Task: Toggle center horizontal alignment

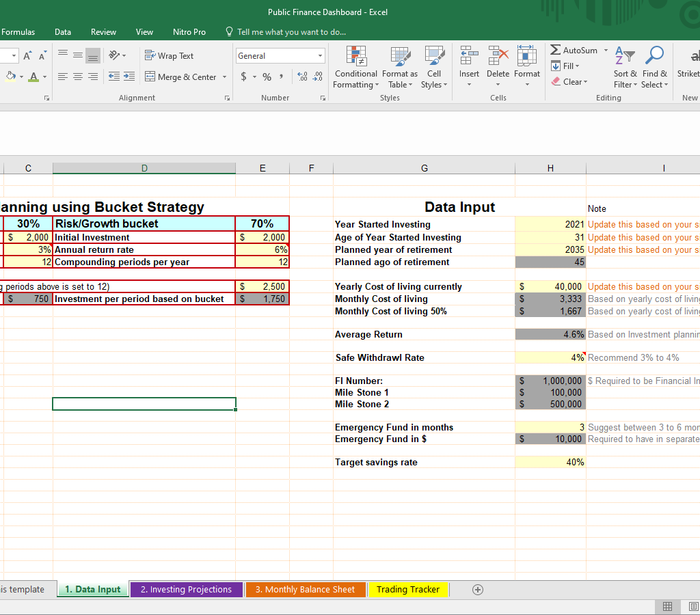Action: pyautogui.click(x=78, y=77)
